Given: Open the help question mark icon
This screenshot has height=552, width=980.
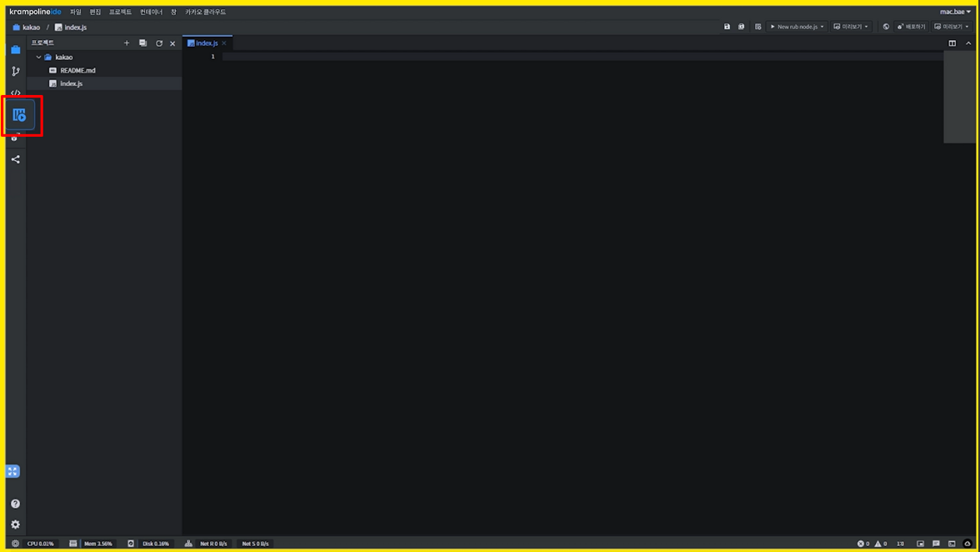Looking at the screenshot, I should pyautogui.click(x=16, y=504).
